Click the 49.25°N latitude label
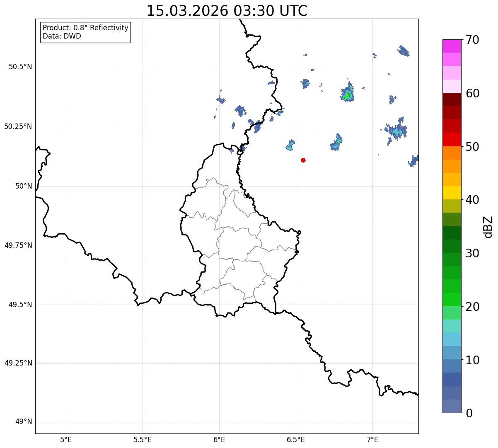This screenshot has width=498, height=448. tap(18, 363)
